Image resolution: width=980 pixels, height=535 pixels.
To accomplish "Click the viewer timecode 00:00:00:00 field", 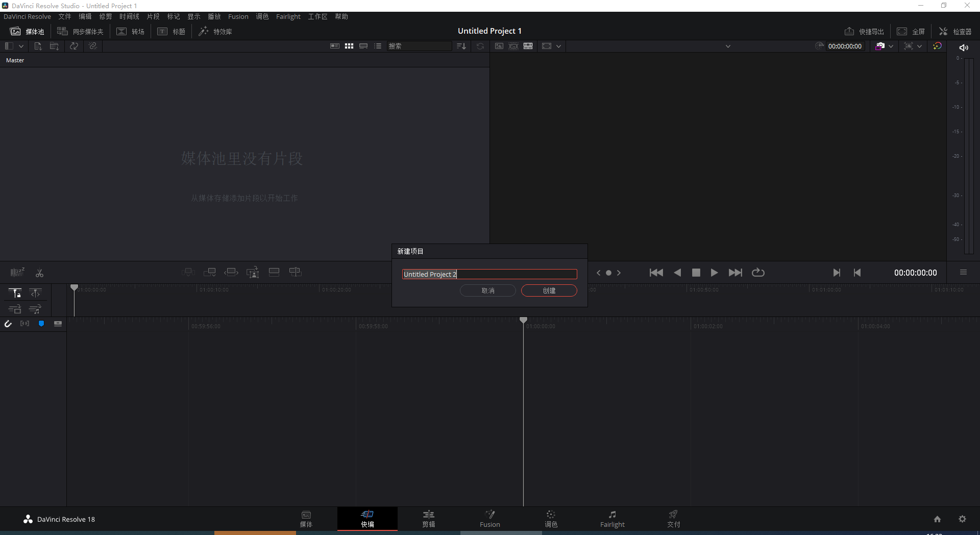I will coord(845,46).
